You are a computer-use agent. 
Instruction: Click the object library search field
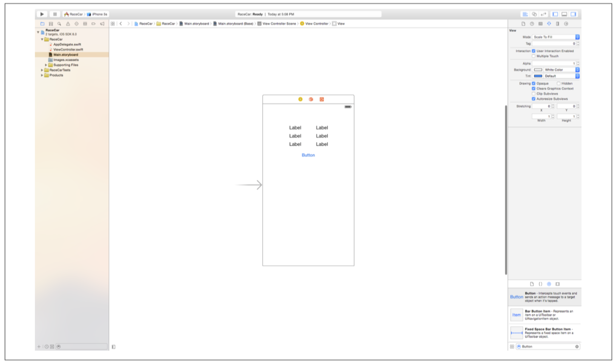click(547, 347)
